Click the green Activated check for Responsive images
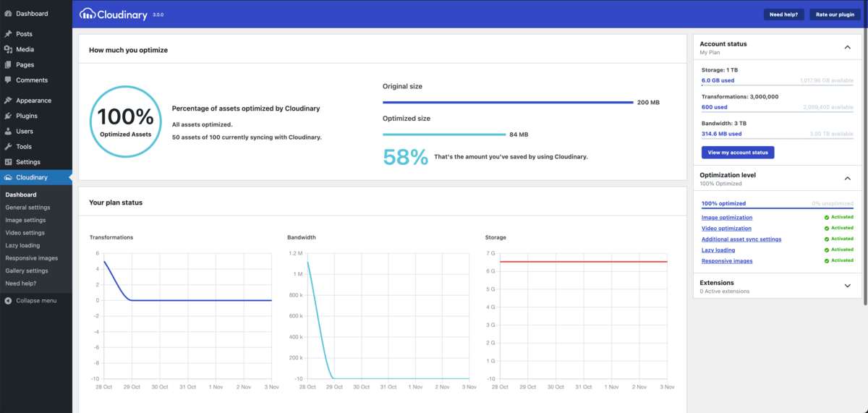The image size is (868, 413). click(x=826, y=260)
